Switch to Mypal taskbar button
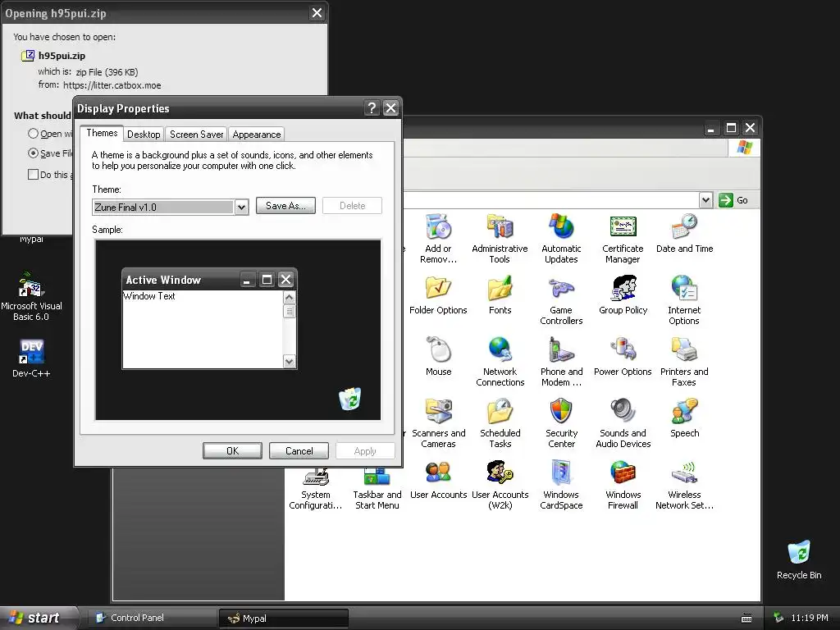This screenshot has width=840, height=630. click(x=284, y=618)
